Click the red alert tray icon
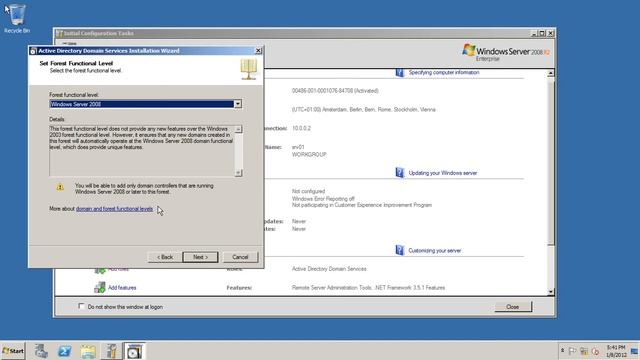The height and width of the screenshot is (360, 640). click(596, 351)
